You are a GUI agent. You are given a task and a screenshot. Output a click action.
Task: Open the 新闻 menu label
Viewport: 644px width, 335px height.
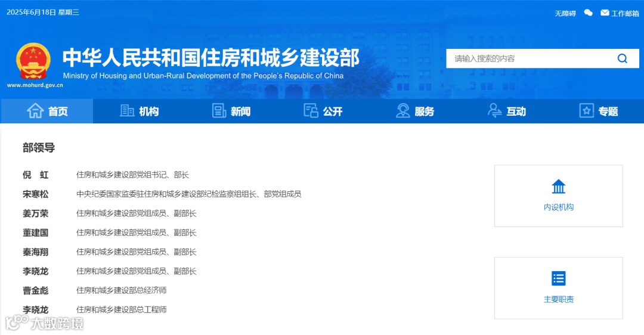(241, 111)
